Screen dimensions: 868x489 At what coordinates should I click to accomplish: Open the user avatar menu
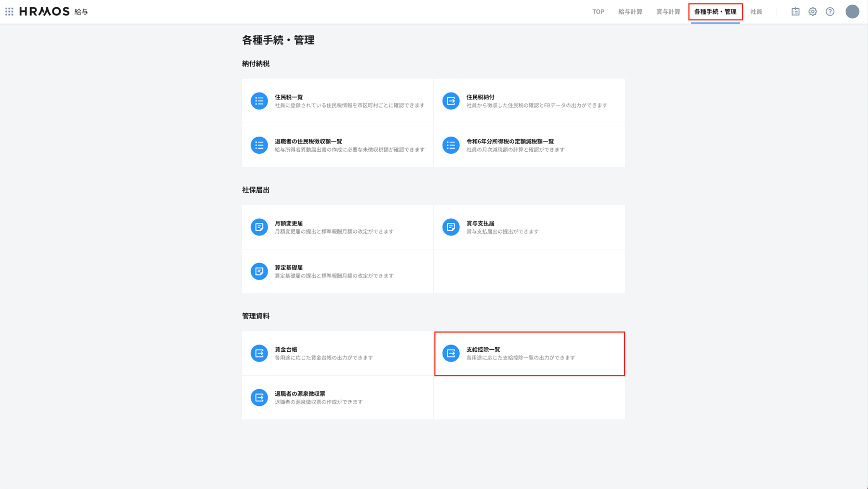tap(852, 11)
